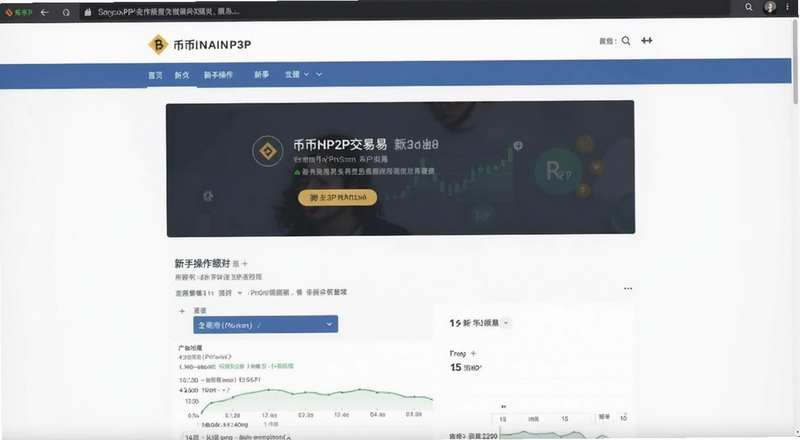Viewport: 800px width, 440px height.
Task: Select the second 15 tab on the mini chart
Action: [x=565, y=419]
